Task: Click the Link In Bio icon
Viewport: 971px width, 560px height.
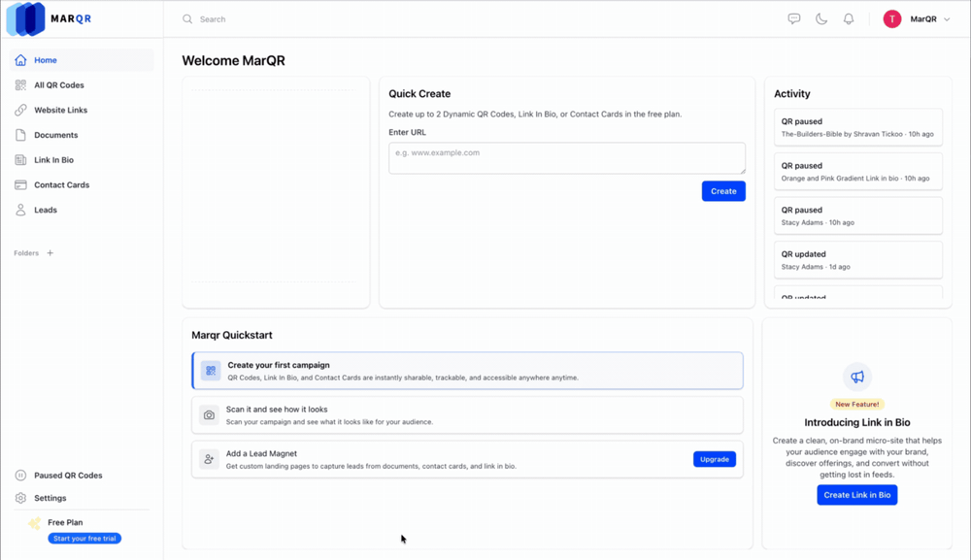Action: point(20,159)
